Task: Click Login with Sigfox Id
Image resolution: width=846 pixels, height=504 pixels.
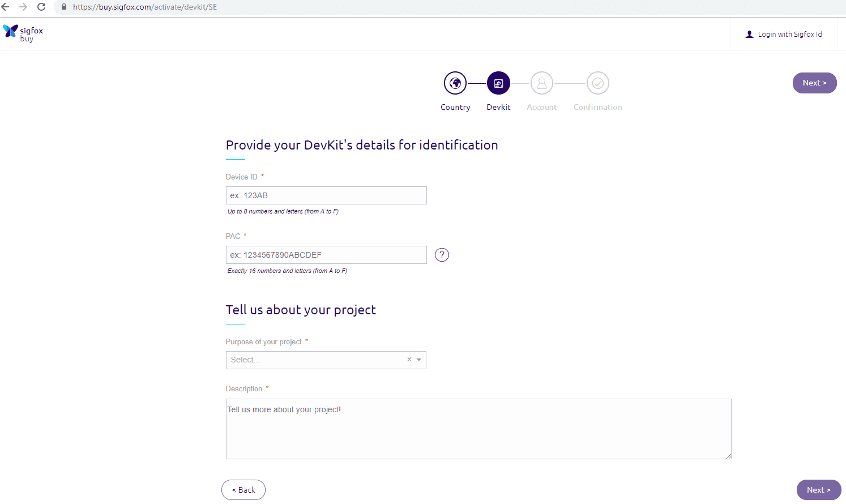Action: (x=784, y=35)
